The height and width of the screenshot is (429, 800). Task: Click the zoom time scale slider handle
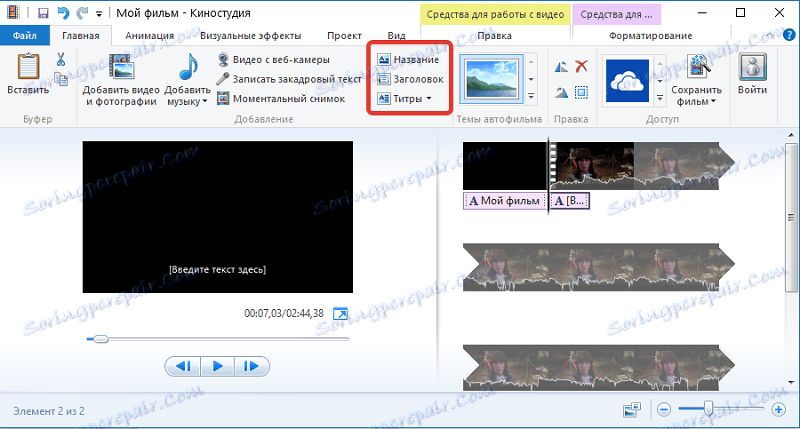pyautogui.click(x=708, y=409)
